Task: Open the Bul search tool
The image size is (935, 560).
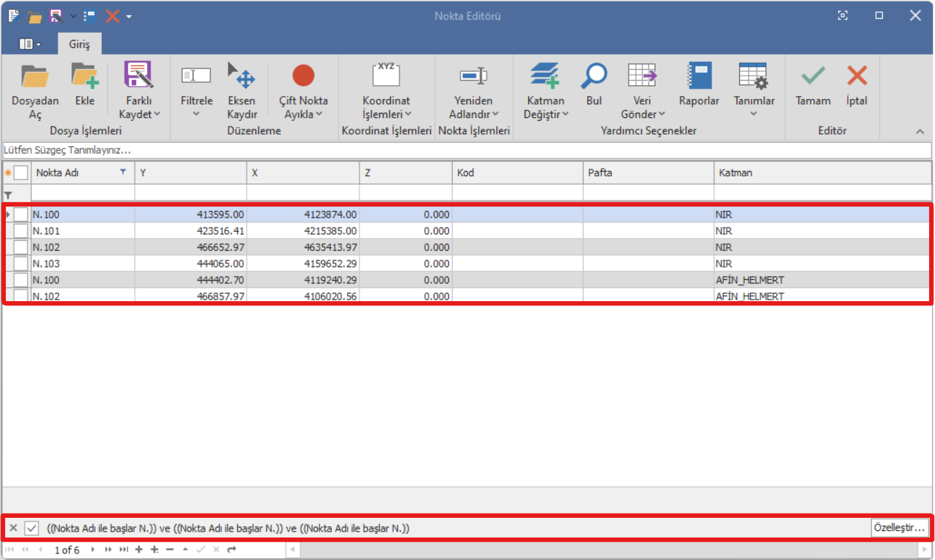Action: [x=594, y=85]
